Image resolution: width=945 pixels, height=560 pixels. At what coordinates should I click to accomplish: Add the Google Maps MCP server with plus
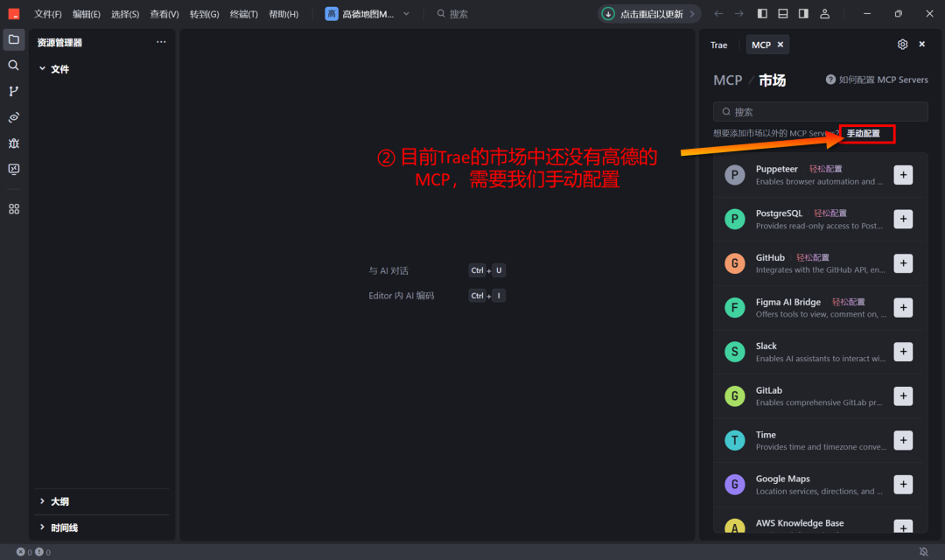903,484
